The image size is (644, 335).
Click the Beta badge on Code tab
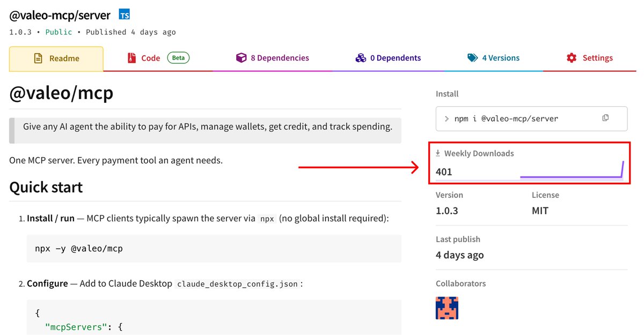[x=179, y=58]
